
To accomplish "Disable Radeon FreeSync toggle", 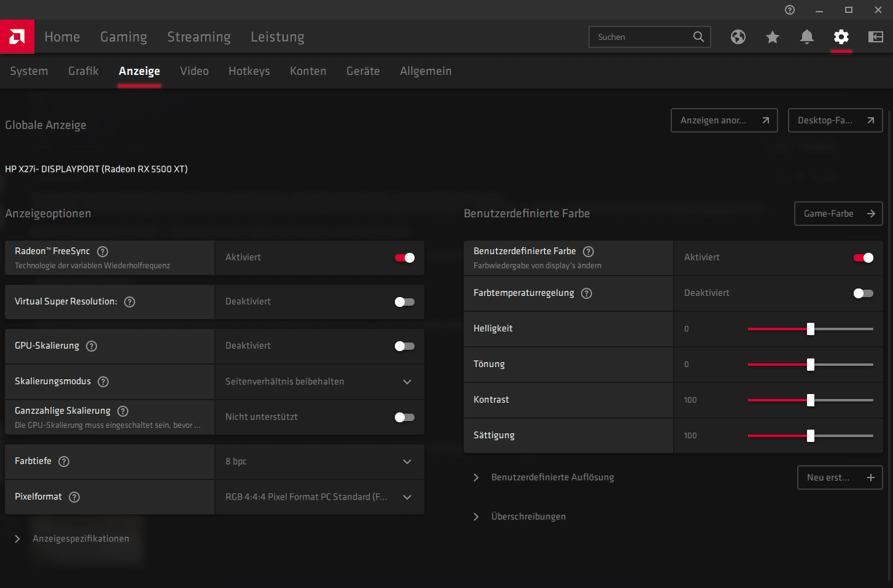I will tap(405, 258).
